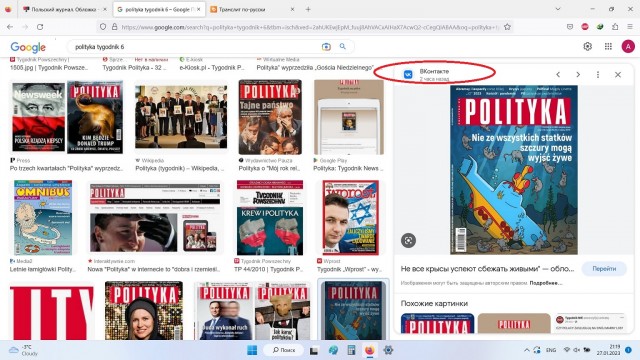Click the VK source icon in the preview
The width and height of the screenshot is (640, 360).
coord(408,74)
